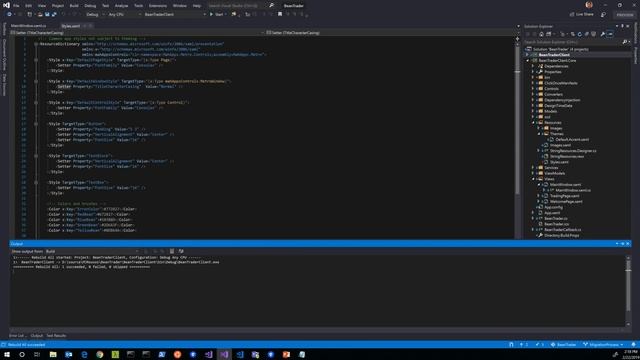Expand the Converters folder
Screen dimensions: 640x360
tap(533, 94)
